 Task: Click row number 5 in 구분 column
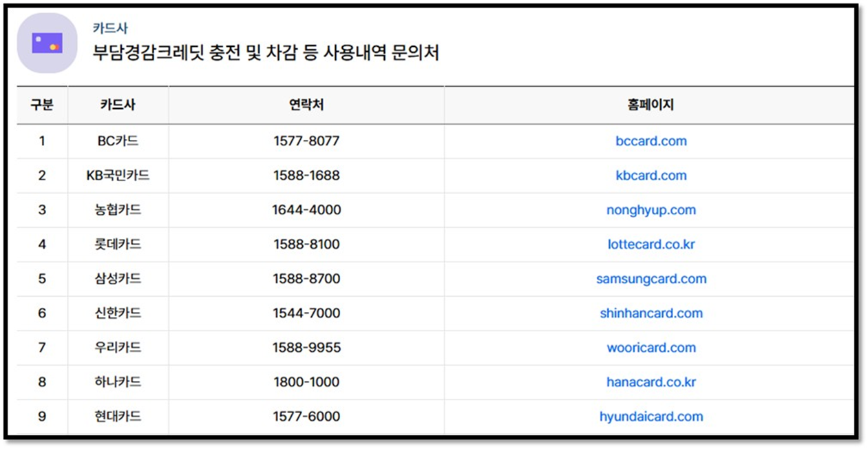click(x=42, y=279)
